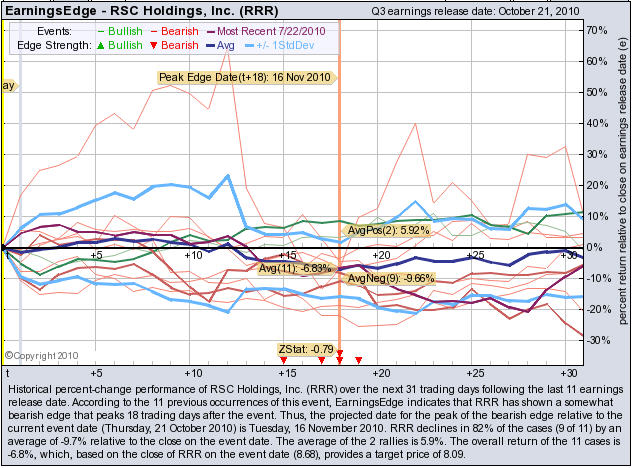Screen dimensions: 634x468
Task: Click the Q3 earnings release date text
Action: (x=509, y=10)
